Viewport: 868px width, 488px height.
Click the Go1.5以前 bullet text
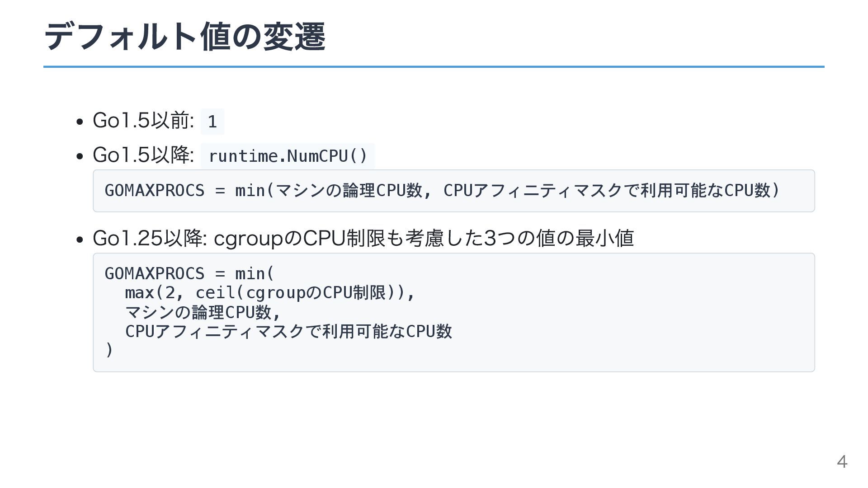point(143,120)
